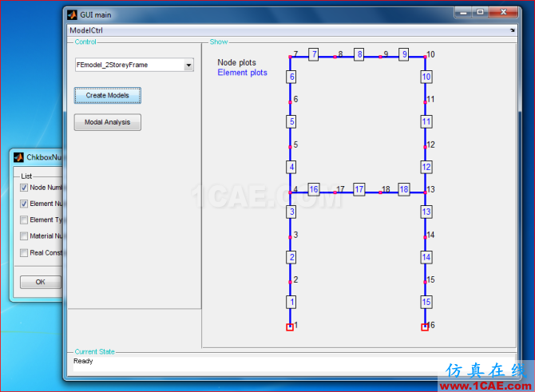Click OK in the ChkboxNum window
Image resolution: width=535 pixels, height=392 pixels.
click(41, 282)
